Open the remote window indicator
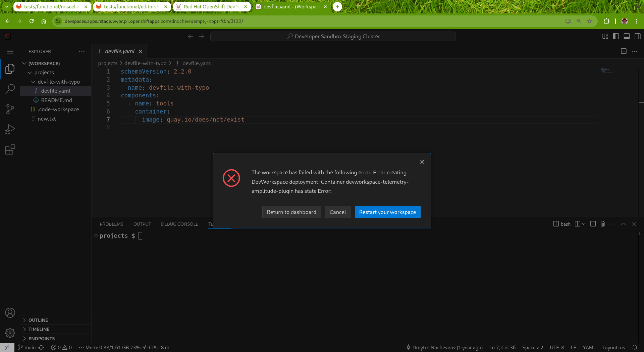The width and height of the screenshot is (644, 352). [7, 348]
